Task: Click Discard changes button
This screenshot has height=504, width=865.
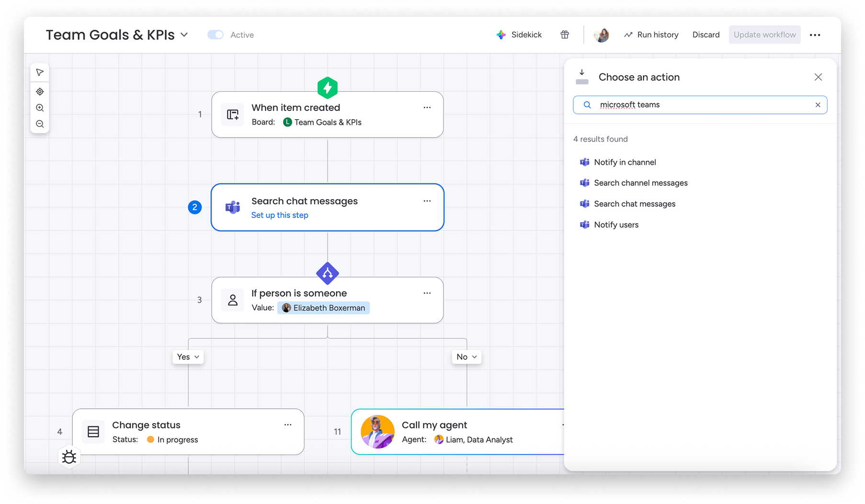Action: click(x=706, y=34)
